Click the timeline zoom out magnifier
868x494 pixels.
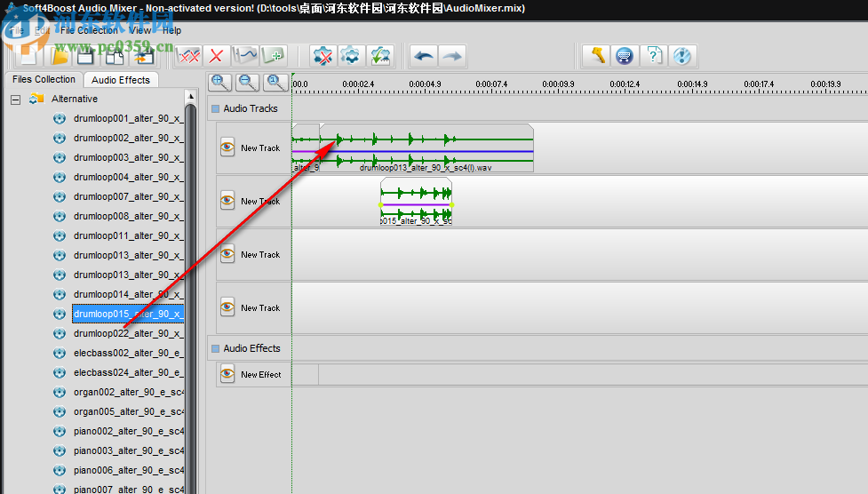click(248, 83)
